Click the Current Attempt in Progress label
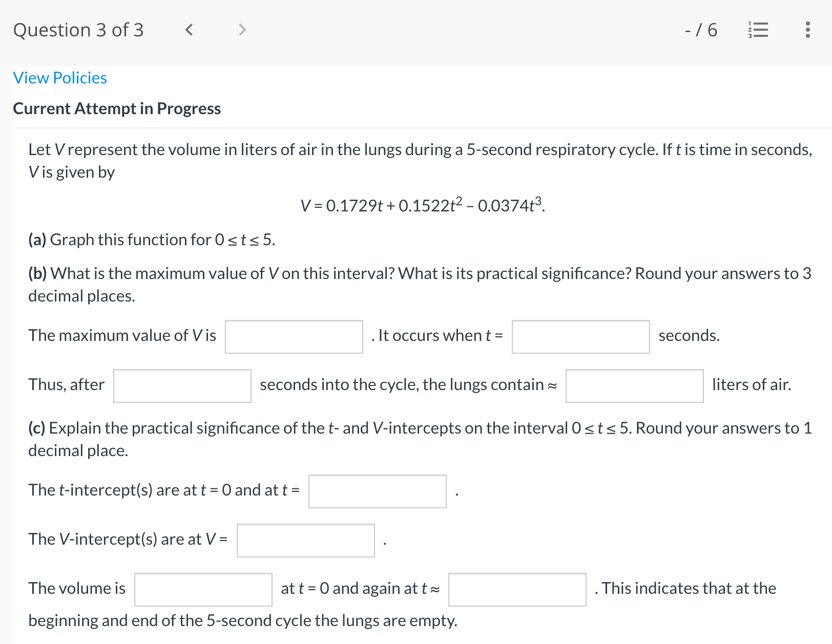Viewport: 832px width, 644px height. click(117, 108)
